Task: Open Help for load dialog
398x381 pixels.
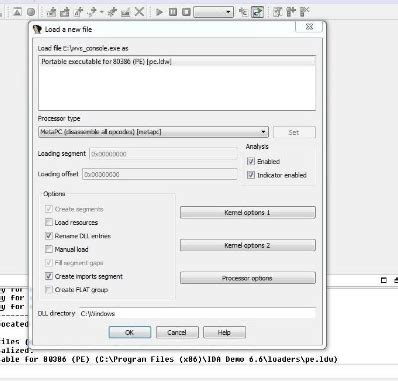Action: (x=224, y=332)
